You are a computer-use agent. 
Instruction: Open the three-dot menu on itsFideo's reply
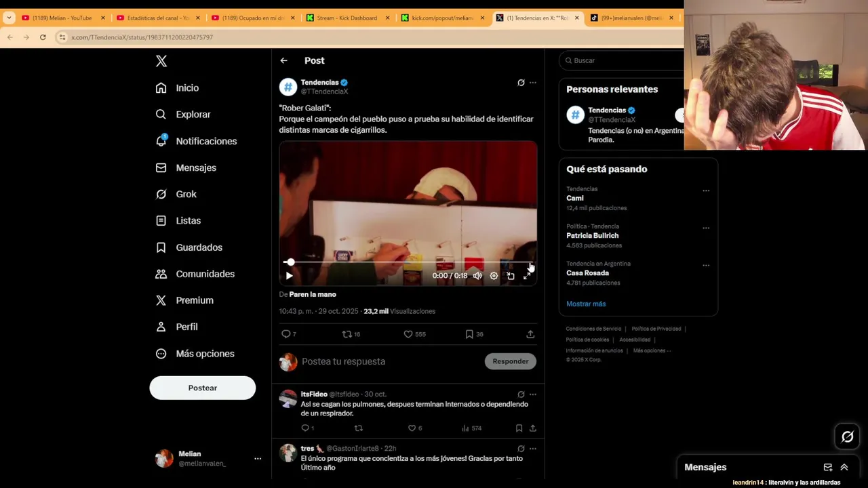click(x=533, y=394)
